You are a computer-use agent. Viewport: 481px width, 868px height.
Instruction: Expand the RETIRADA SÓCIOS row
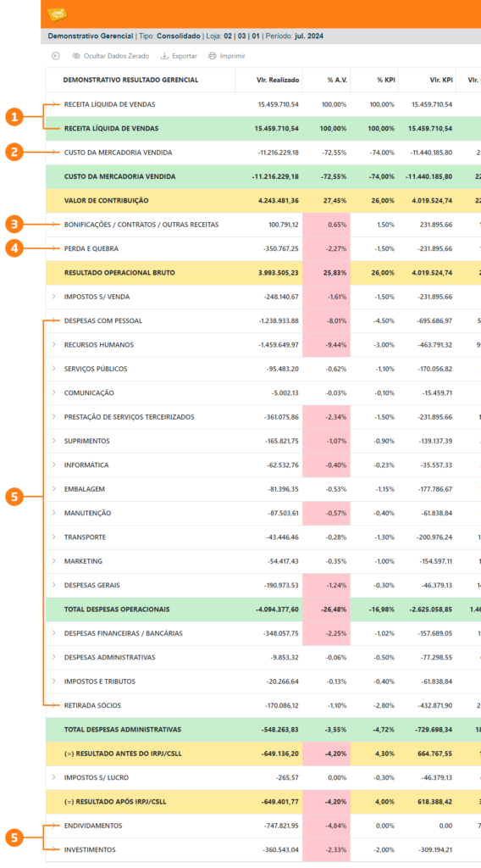pyautogui.click(x=53, y=705)
